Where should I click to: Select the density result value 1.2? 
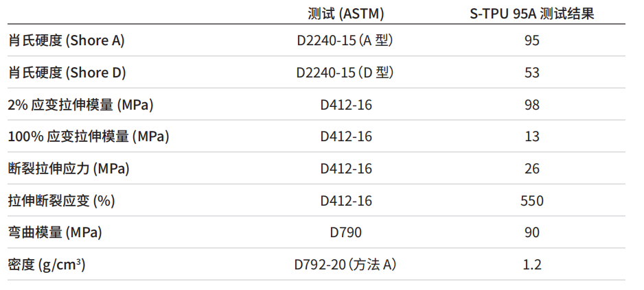(x=531, y=265)
